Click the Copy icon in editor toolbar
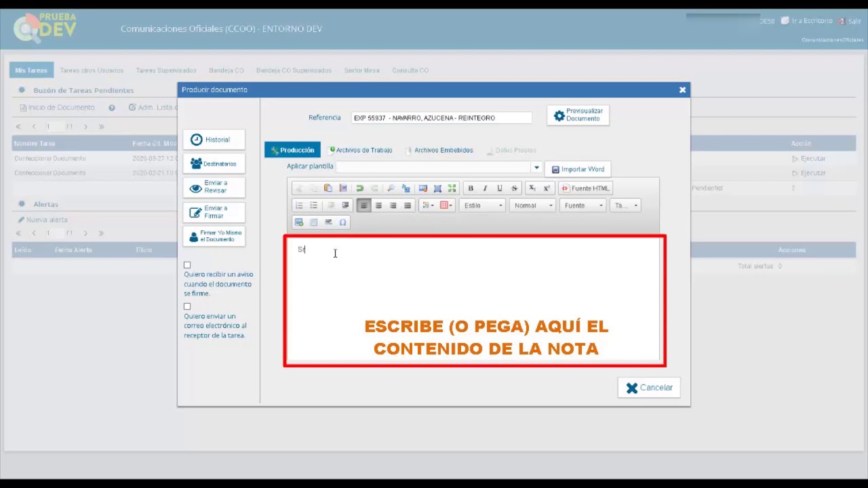Screen dimensions: 868x488 coord(313,188)
